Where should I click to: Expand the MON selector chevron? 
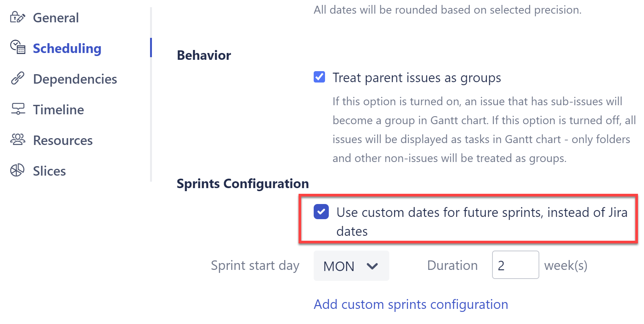pos(372,266)
